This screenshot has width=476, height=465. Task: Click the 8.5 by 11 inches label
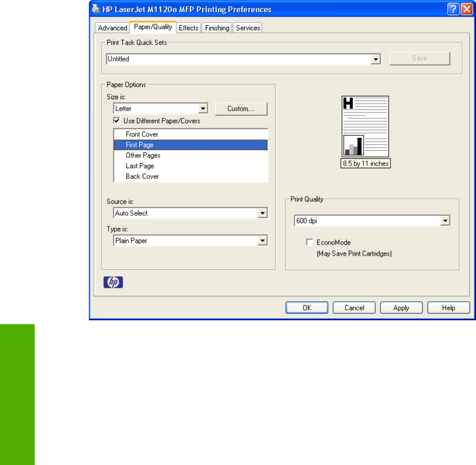coord(366,163)
